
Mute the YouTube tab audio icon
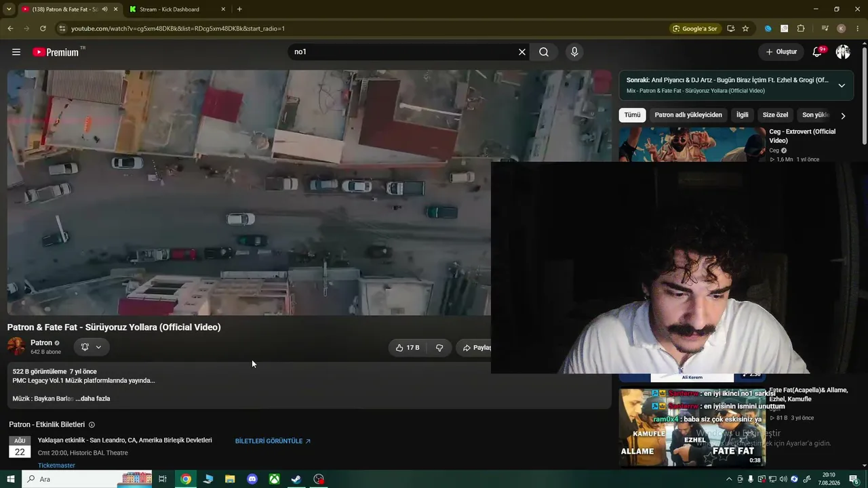pyautogui.click(x=104, y=9)
